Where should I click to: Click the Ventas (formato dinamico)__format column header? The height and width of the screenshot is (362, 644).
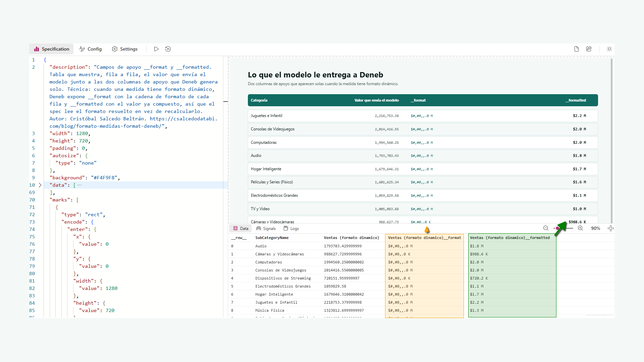425,238
